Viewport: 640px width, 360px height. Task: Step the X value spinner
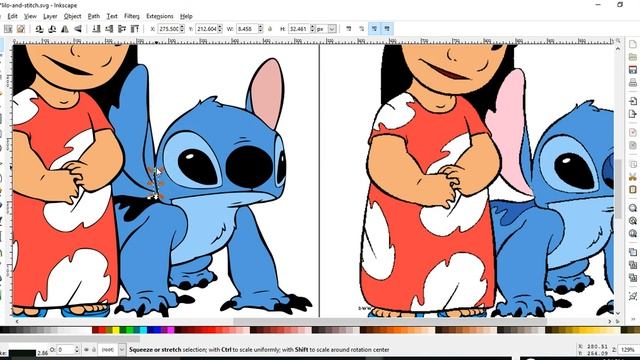tap(182, 29)
